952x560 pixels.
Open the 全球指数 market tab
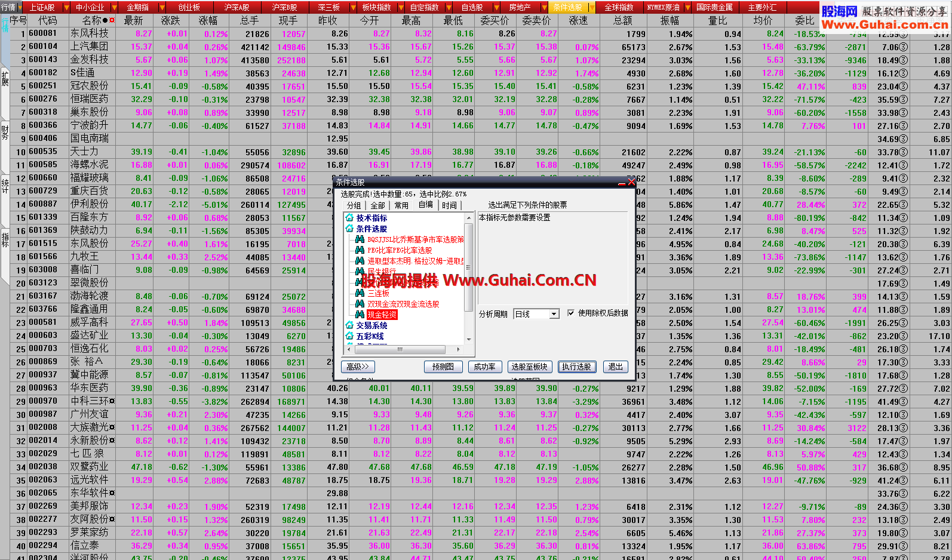(x=619, y=7)
